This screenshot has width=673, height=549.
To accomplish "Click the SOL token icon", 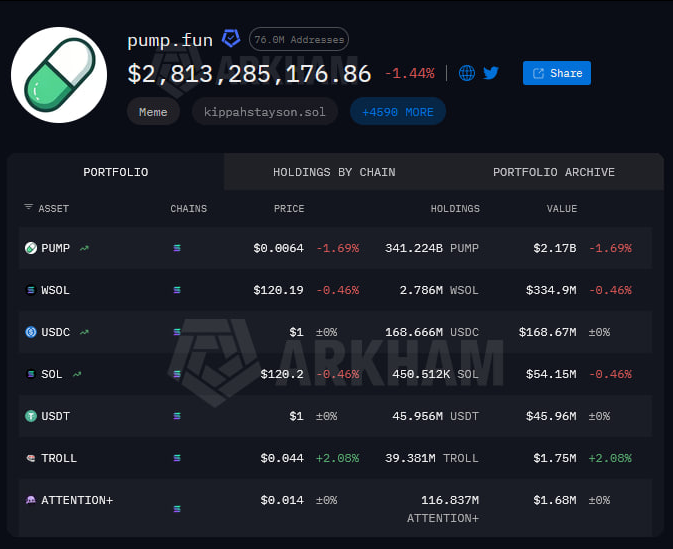I will click(x=31, y=374).
